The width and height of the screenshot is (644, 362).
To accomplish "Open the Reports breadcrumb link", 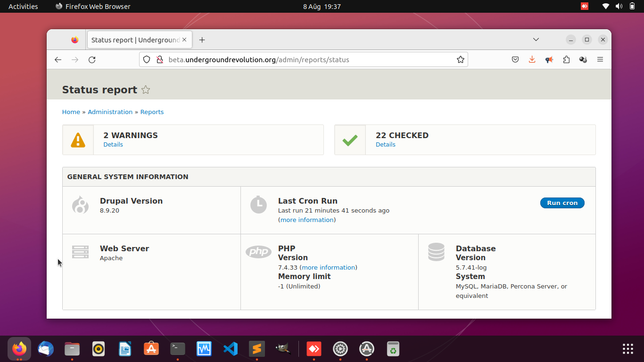I will pos(152,112).
